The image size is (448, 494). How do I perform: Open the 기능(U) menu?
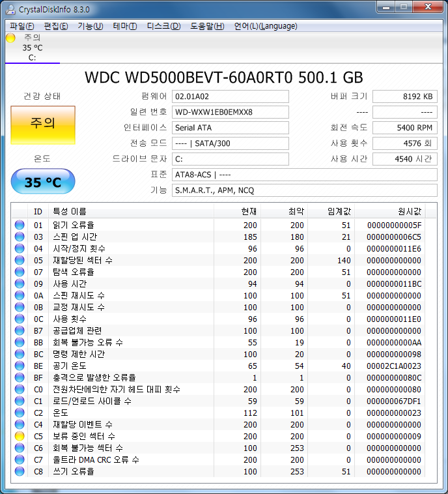pyautogui.click(x=90, y=26)
